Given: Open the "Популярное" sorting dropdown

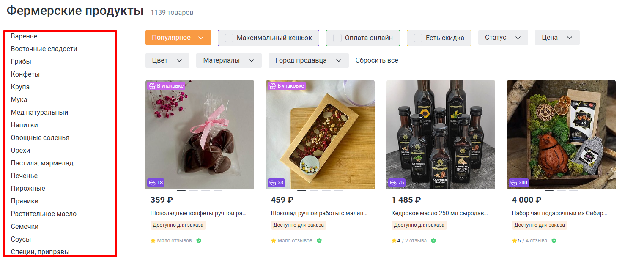Looking at the screenshot, I should point(178,38).
